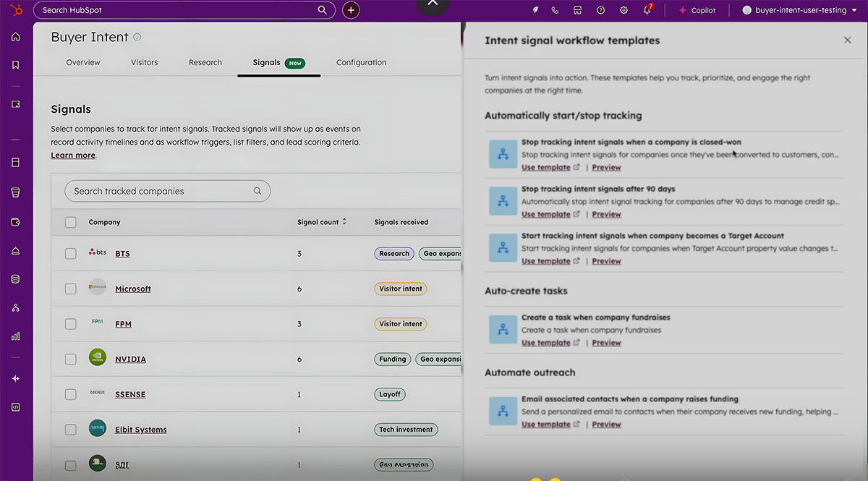Open Bookmarks from the left sidebar
This screenshot has height=481, width=868.
pos(15,64)
